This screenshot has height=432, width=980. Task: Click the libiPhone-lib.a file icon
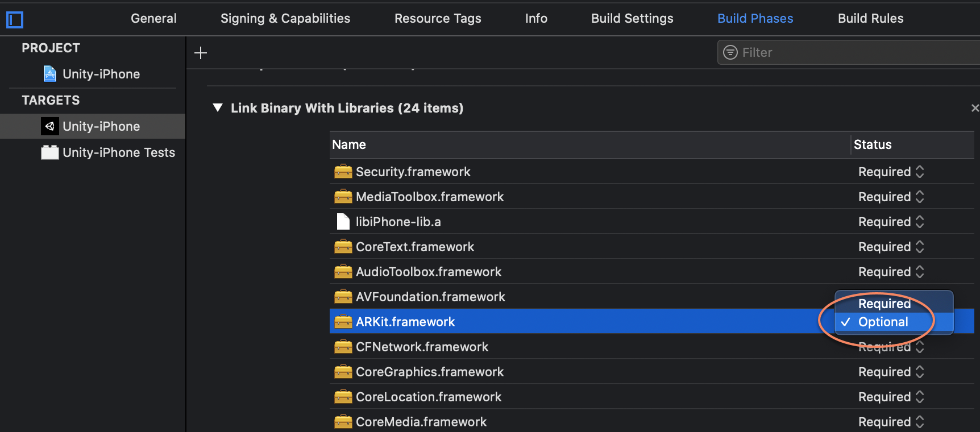tap(343, 222)
